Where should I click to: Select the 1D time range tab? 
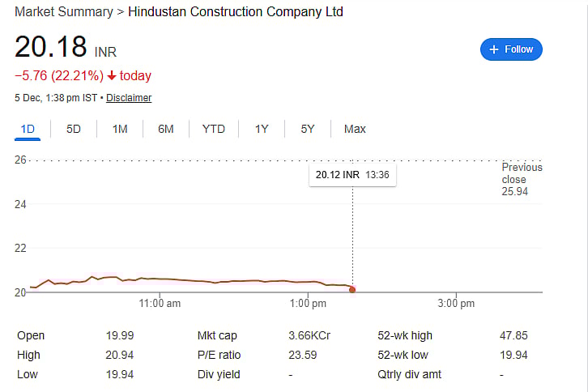pyautogui.click(x=28, y=129)
